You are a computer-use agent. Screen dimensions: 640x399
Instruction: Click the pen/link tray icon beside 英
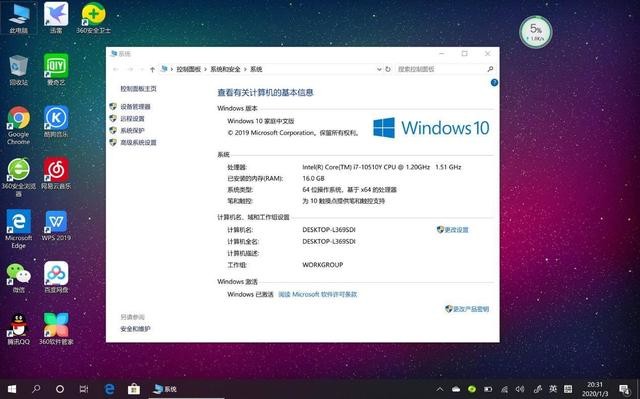[x=538, y=389]
